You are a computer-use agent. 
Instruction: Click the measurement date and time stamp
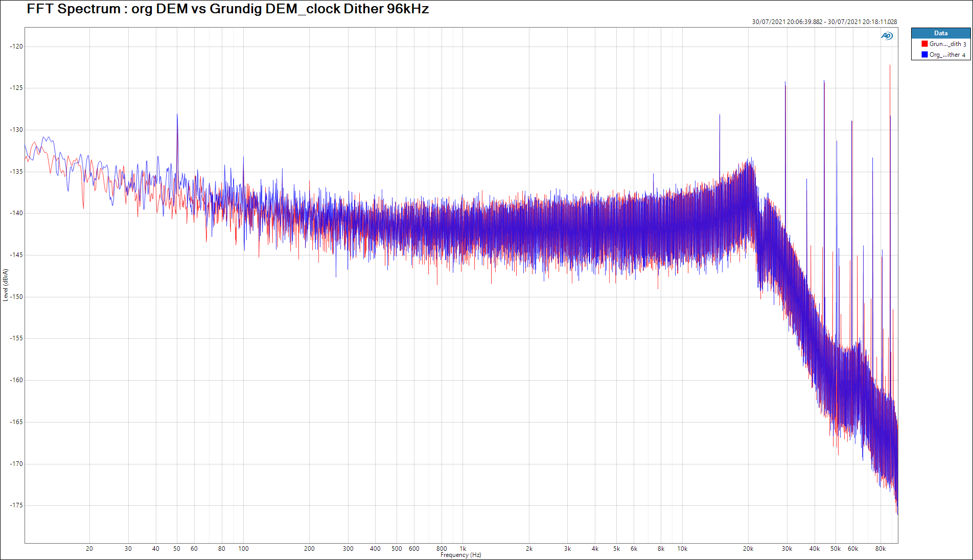(824, 22)
